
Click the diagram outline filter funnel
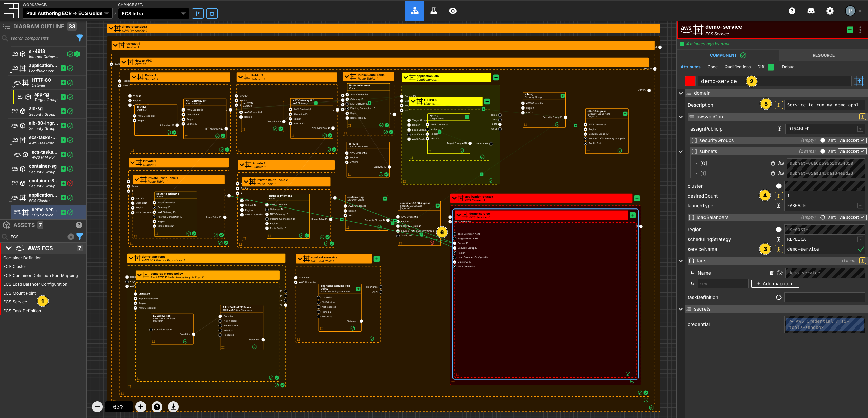pos(80,38)
